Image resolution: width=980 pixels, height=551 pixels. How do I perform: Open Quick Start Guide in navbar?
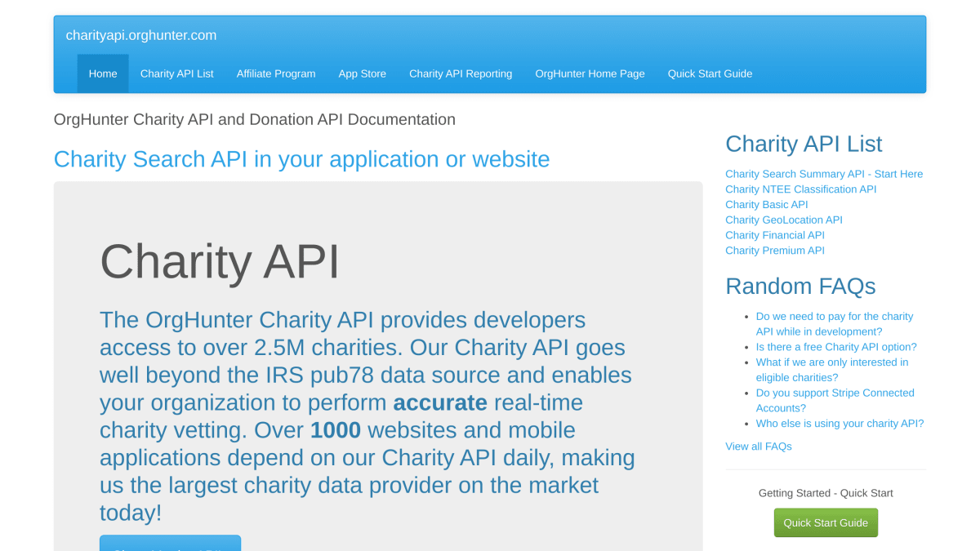point(710,73)
